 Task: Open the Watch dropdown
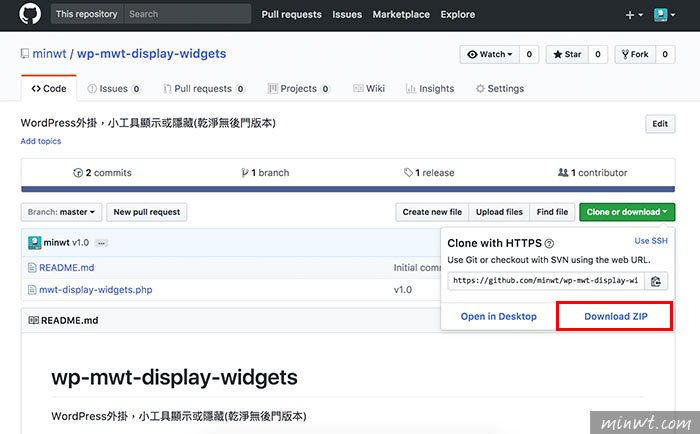coord(490,54)
